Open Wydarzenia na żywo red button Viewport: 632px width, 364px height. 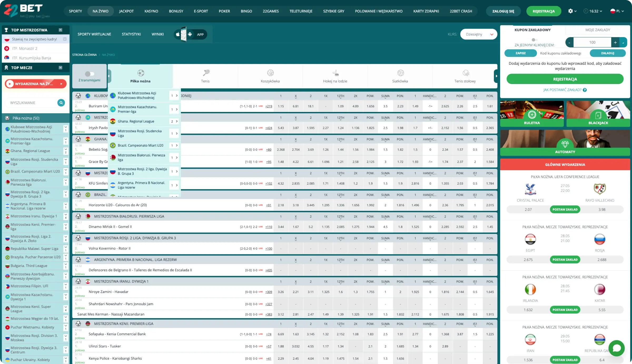36,84
